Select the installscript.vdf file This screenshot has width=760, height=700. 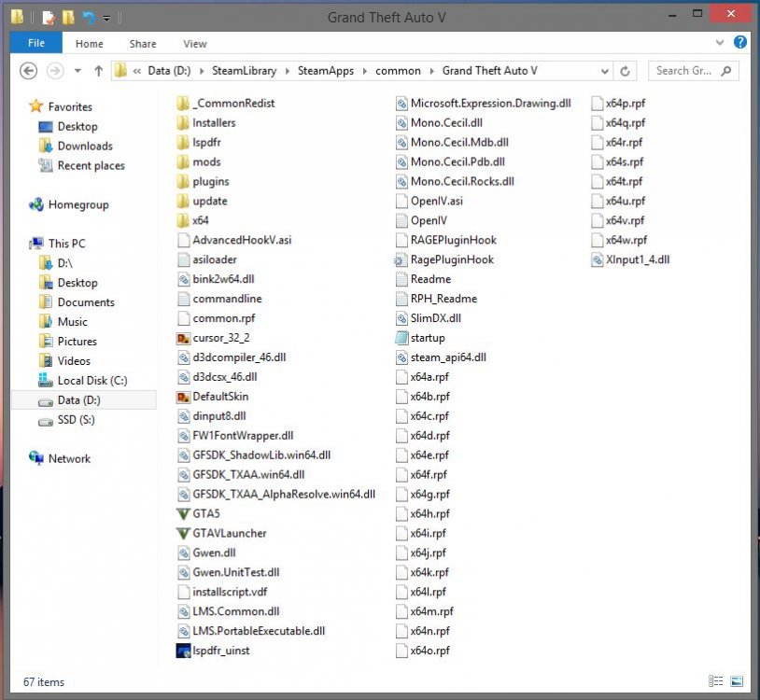pyautogui.click(x=230, y=592)
